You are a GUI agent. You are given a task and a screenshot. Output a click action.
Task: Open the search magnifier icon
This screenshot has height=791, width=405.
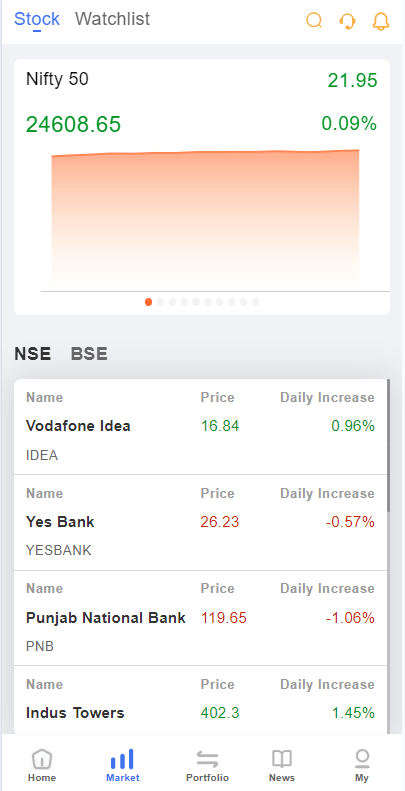click(x=314, y=21)
